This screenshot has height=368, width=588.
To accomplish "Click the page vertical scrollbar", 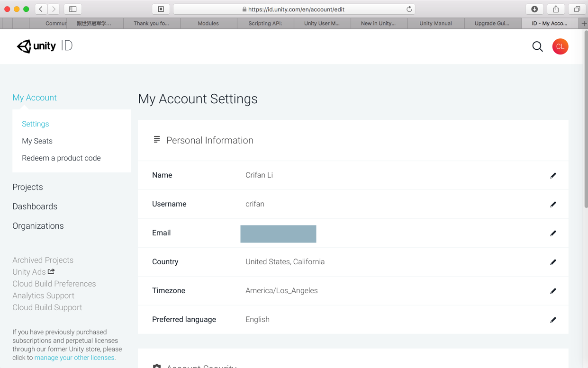I will 586,118.
